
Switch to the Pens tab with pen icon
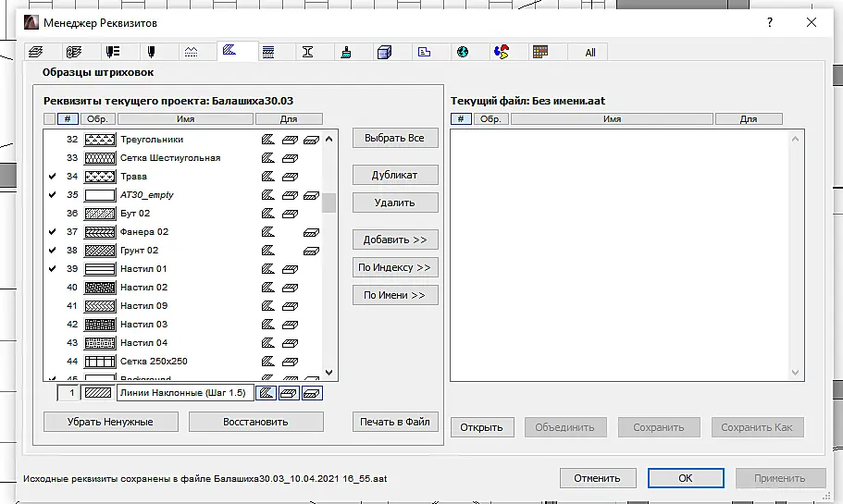(x=152, y=52)
